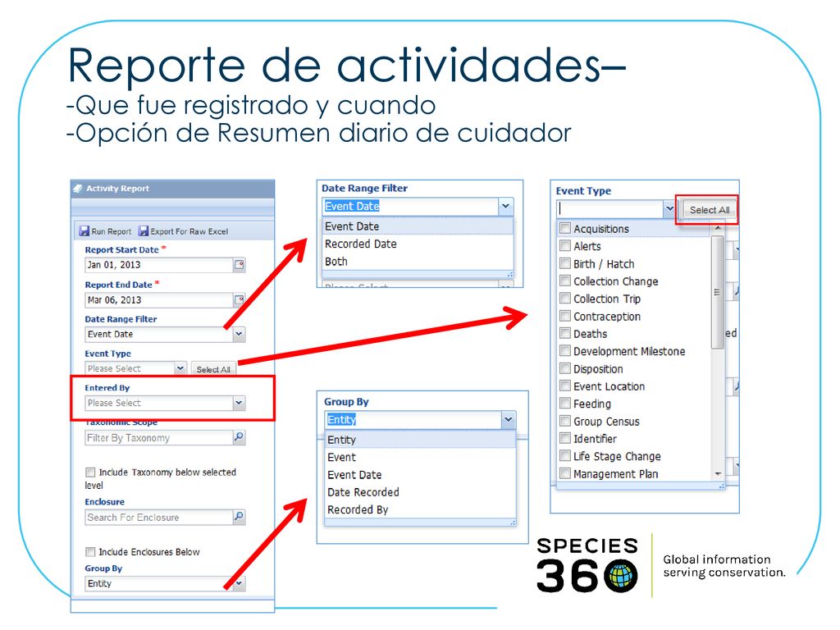Viewport: 840px width, 630px height.
Task: Open Date Range Filter dropdown in Activity Report
Action: (x=239, y=335)
